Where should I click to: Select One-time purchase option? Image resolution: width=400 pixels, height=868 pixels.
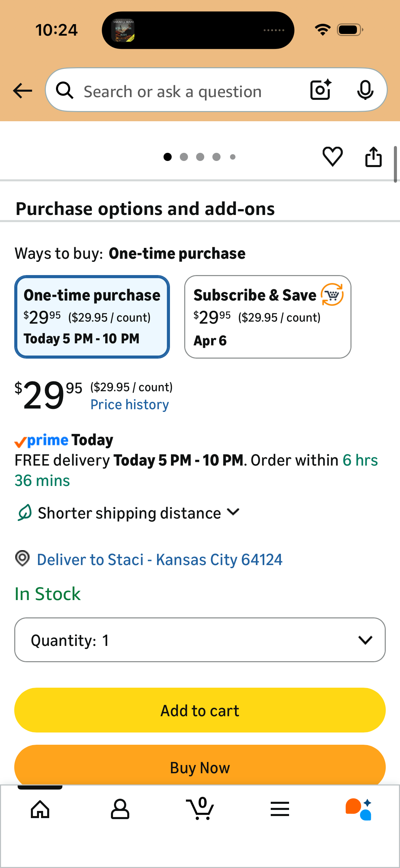[92, 317]
